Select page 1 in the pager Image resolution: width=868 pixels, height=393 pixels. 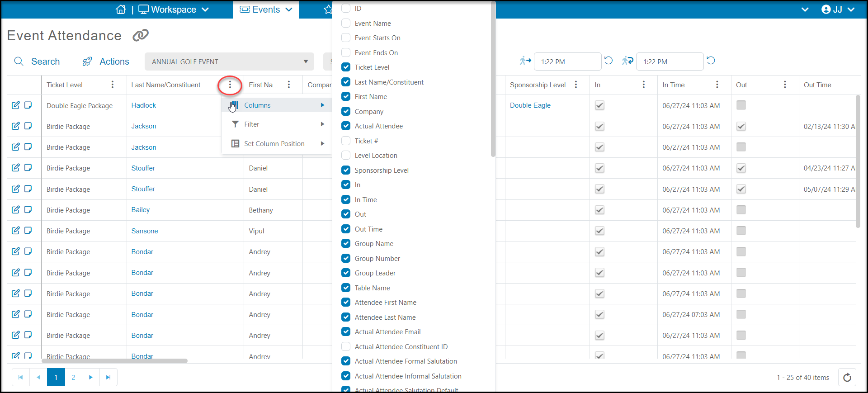(x=56, y=377)
